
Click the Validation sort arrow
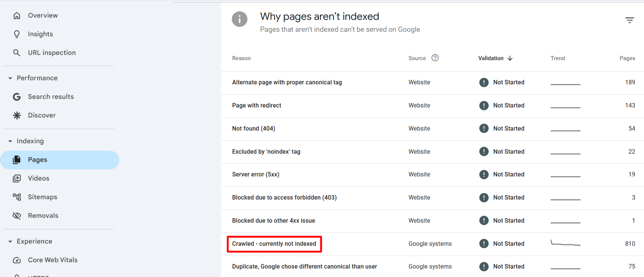[x=510, y=58]
